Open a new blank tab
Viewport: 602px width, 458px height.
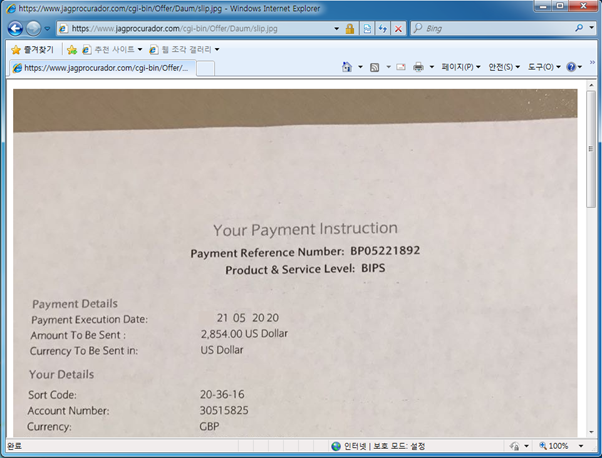205,69
